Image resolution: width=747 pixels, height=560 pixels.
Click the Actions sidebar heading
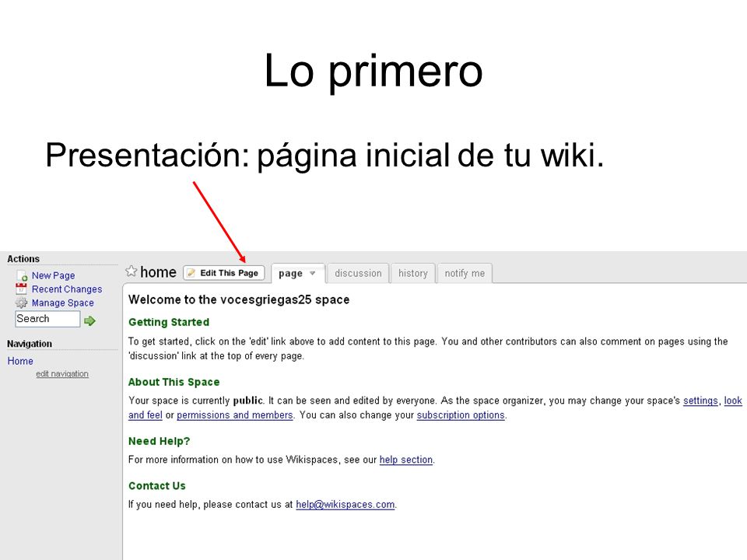(23, 259)
